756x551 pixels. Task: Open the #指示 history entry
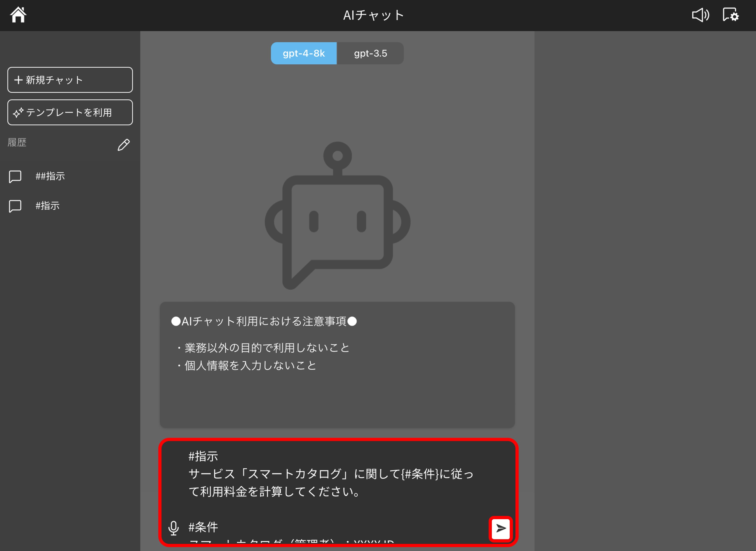(x=48, y=206)
